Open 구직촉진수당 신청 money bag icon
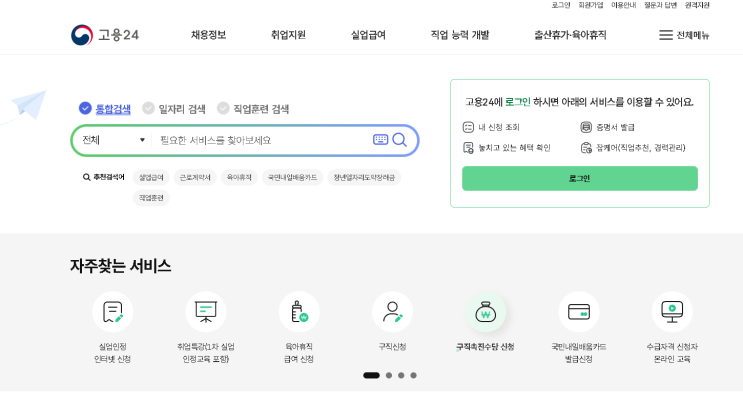 pos(486,312)
